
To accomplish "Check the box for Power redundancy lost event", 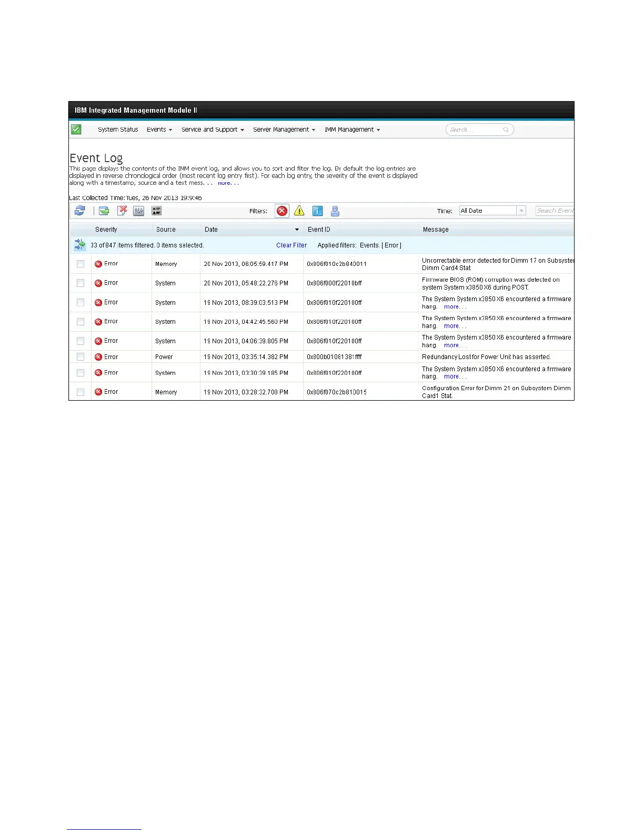I will tap(80, 357).
